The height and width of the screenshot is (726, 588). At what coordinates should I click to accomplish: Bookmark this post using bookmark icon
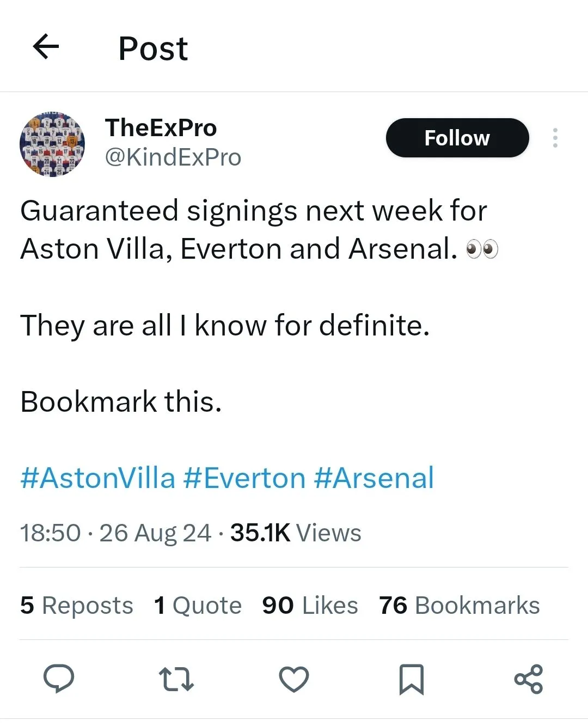point(411,679)
